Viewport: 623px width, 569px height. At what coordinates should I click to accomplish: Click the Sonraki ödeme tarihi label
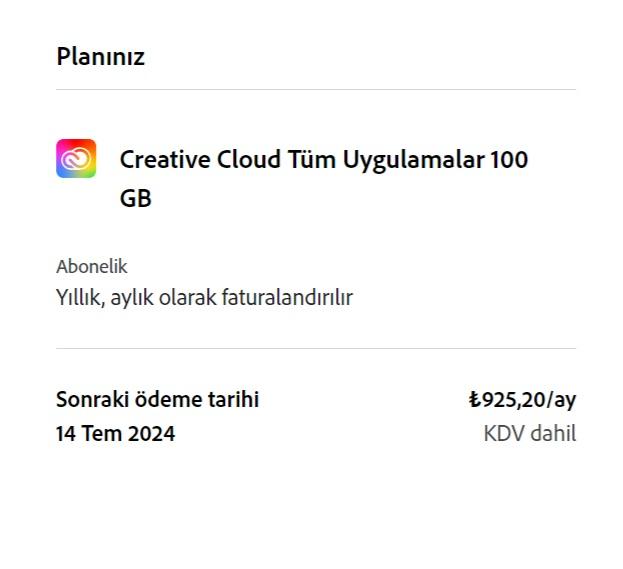[x=157, y=400]
